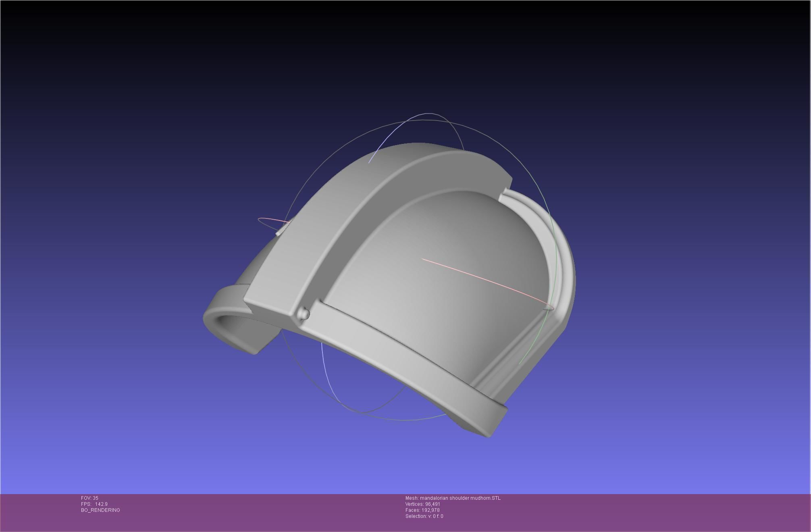Click the FPS: 142.9 readout

[x=94, y=504]
